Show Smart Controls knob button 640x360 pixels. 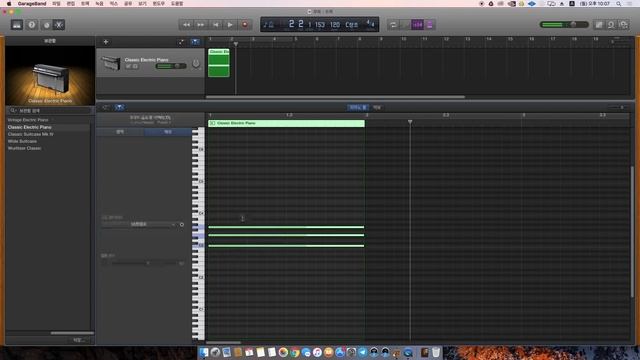pos(46,25)
